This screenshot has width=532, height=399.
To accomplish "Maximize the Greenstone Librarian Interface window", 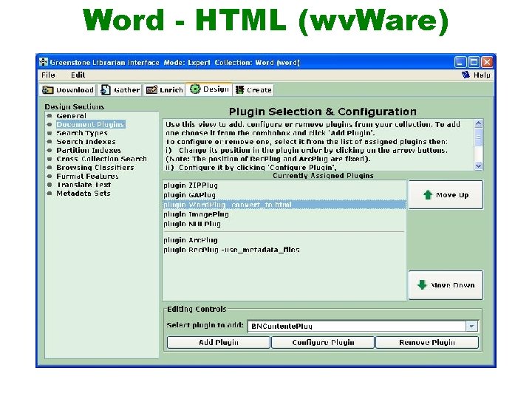I will click(474, 62).
